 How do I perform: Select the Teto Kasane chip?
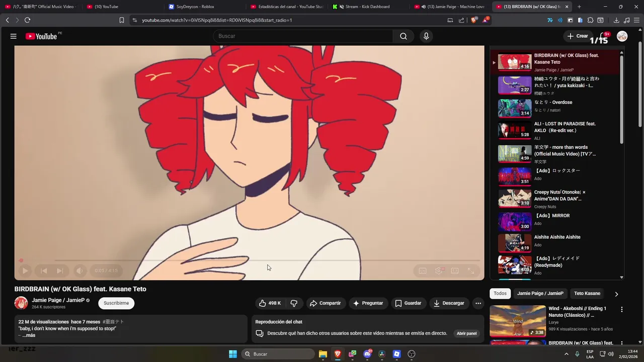click(x=587, y=293)
